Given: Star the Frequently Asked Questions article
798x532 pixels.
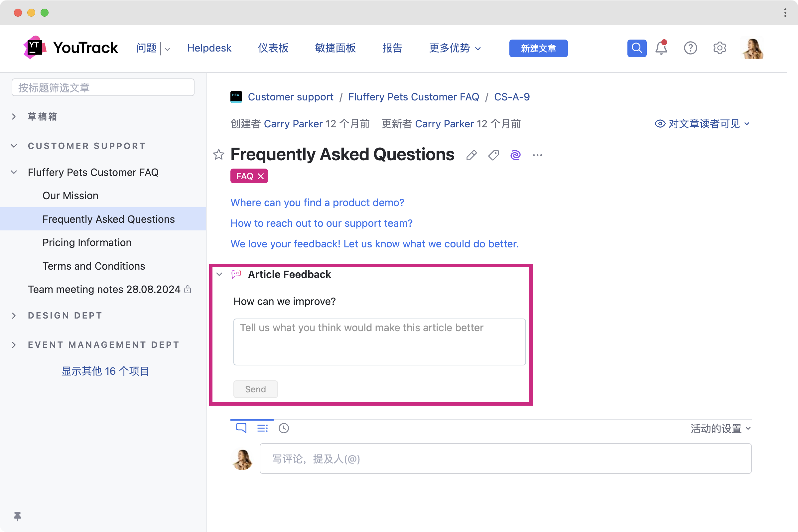Looking at the screenshot, I should tap(218, 155).
